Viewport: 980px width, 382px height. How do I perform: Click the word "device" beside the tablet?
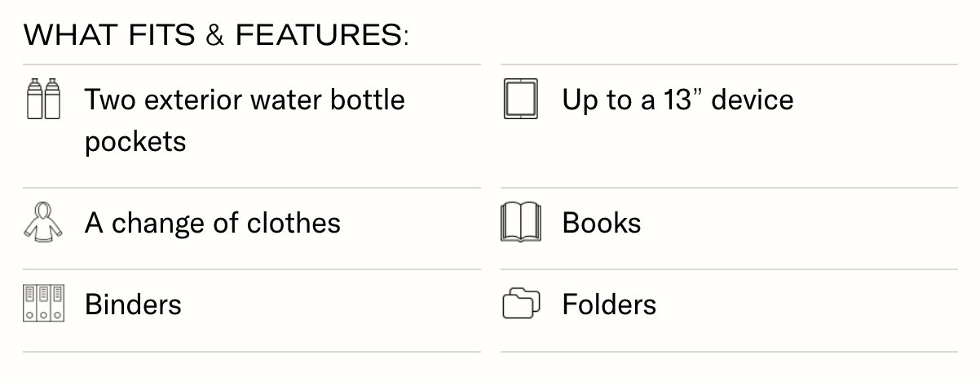point(753,100)
